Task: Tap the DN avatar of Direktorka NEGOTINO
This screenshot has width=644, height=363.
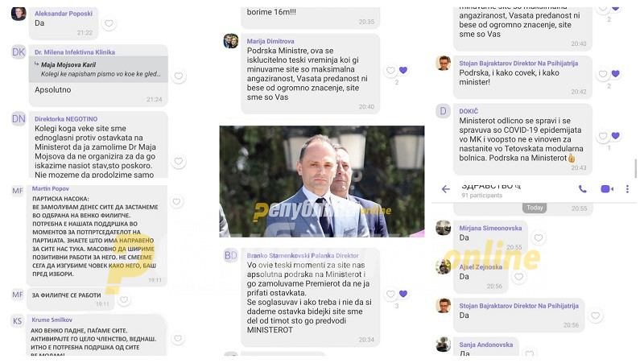Action: pos(19,119)
